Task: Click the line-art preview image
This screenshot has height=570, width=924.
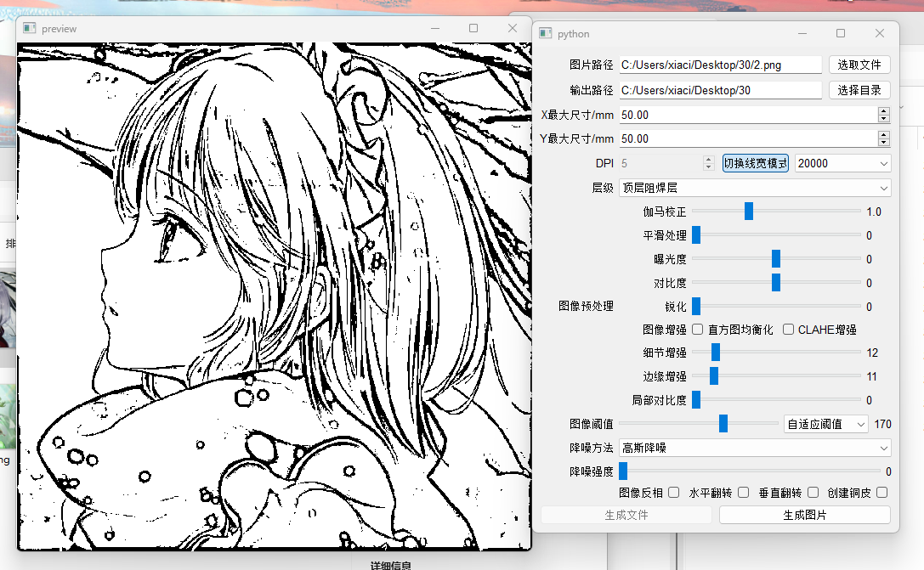Action: click(274, 296)
